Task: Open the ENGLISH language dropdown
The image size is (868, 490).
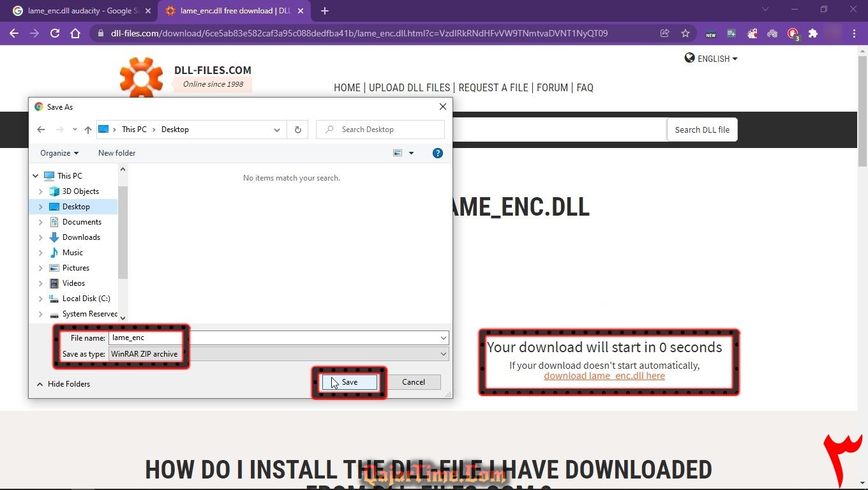Action: coord(711,59)
